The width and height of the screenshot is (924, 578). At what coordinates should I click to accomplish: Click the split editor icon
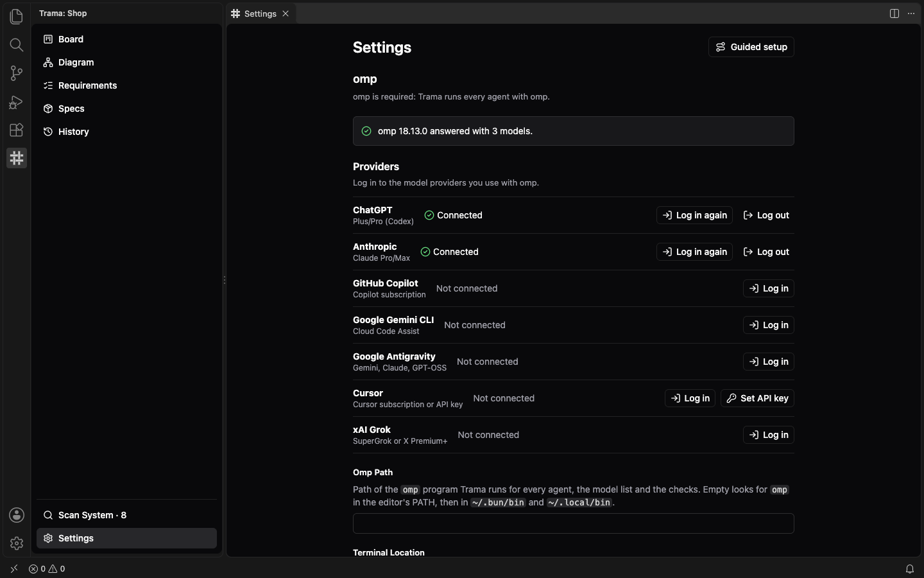point(894,13)
